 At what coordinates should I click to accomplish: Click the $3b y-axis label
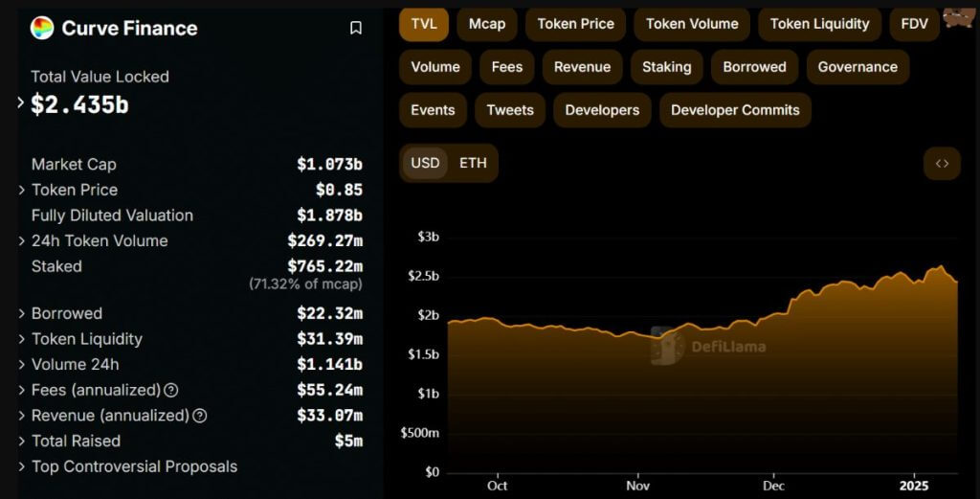428,237
